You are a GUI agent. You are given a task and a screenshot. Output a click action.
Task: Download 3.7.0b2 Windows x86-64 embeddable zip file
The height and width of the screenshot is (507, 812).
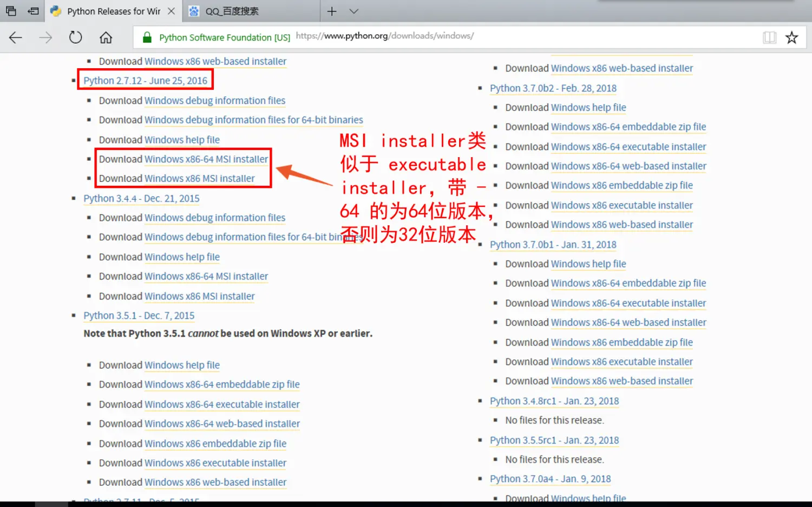628,127
